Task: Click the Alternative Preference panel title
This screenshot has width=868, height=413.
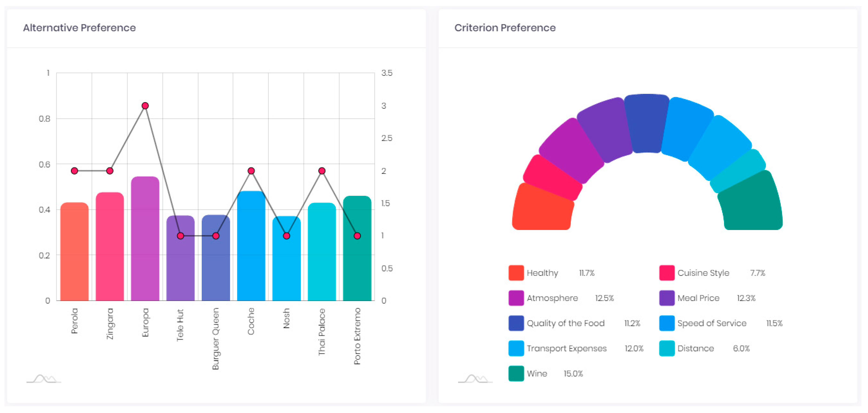Action: [x=79, y=28]
